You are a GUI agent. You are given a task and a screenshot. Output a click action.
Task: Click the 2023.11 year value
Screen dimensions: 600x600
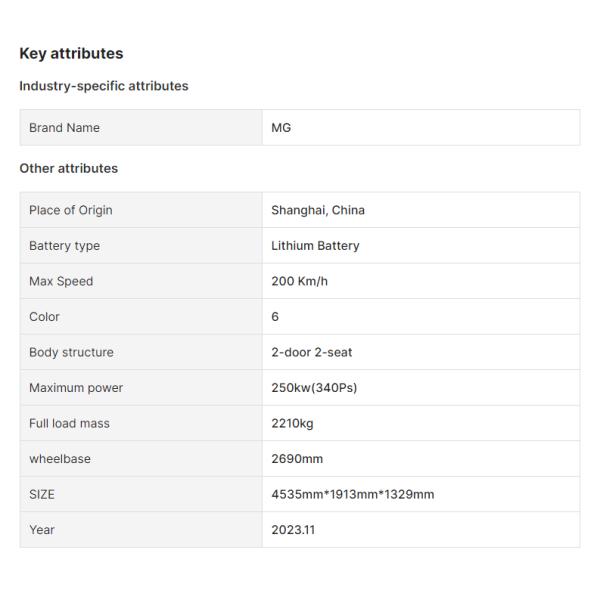293,530
